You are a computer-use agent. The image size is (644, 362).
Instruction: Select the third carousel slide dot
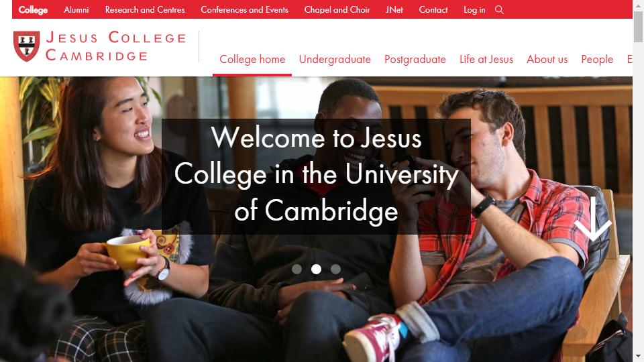coord(335,269)
